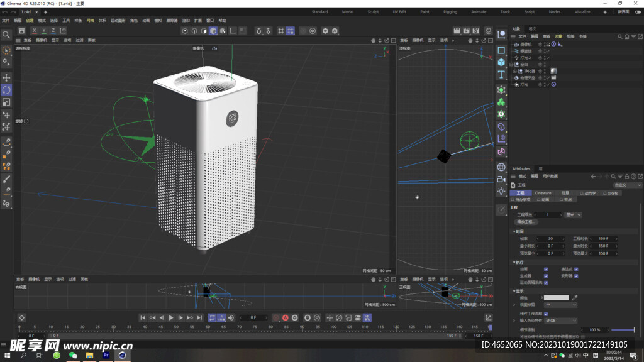Open the XRefs tab in Attributes

click(611, 193)
